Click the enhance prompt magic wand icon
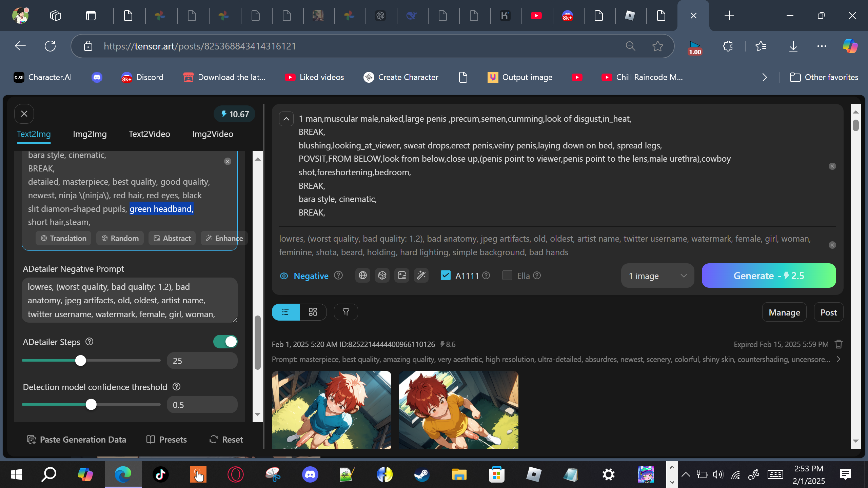This screenshot has height=488, width=868. pyautogui.click(x=421, y=276)
